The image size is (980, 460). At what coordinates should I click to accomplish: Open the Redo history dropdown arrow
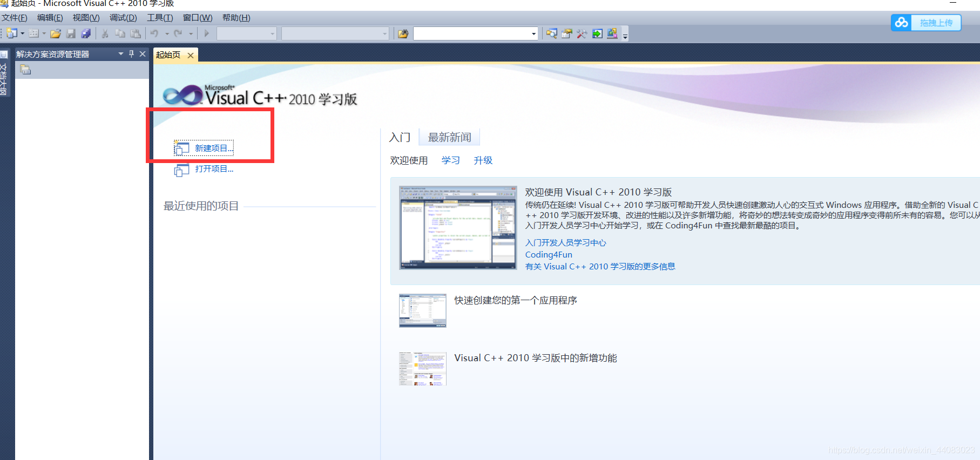pos(191,33)
